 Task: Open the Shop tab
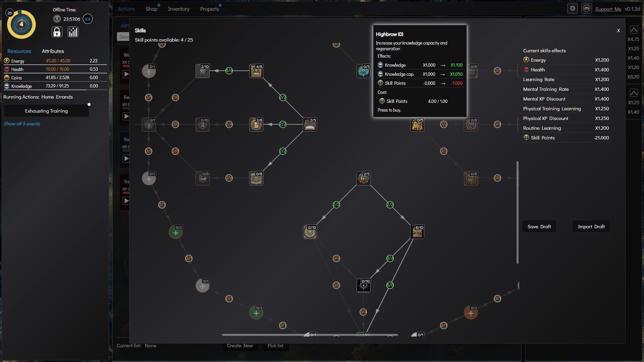click(x=152, y=9)
